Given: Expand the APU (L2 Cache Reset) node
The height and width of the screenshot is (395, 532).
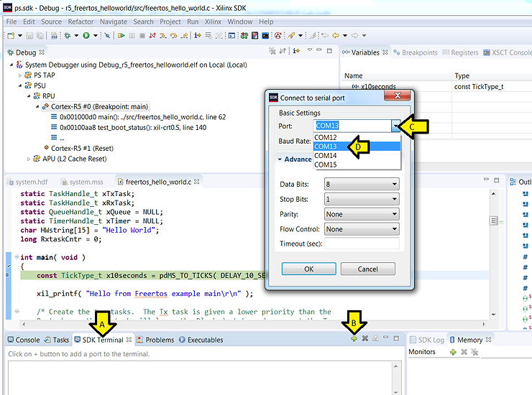Looking at the screenshot, I should [x=29, y=159].
